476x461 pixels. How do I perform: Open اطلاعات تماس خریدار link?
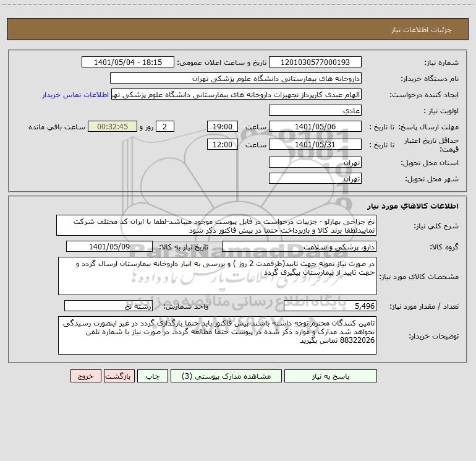pos(75,95)
